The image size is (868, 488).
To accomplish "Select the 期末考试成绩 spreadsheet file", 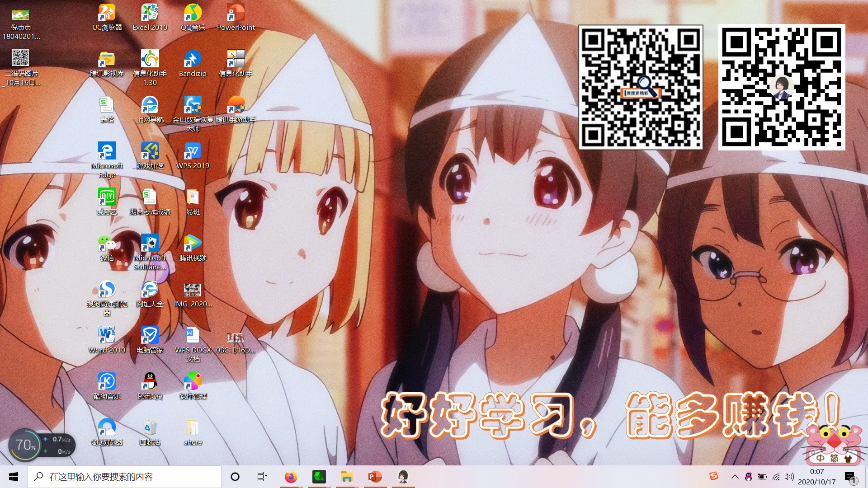I will point(150,202).
